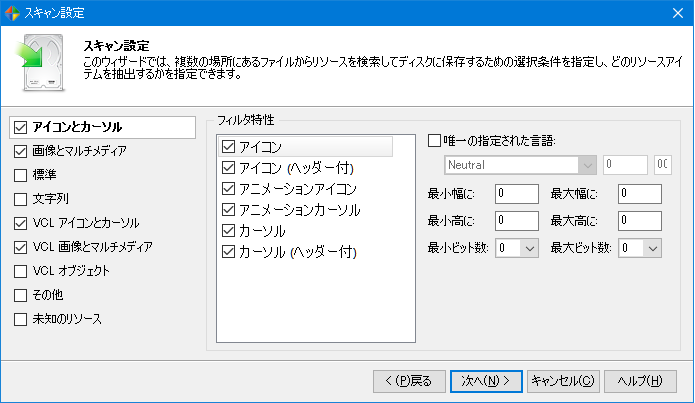Uncheck アイコン (ヘッダー付) filter checkbox
The height and width of the screenshot is (403, 695).
click(228, 168)
